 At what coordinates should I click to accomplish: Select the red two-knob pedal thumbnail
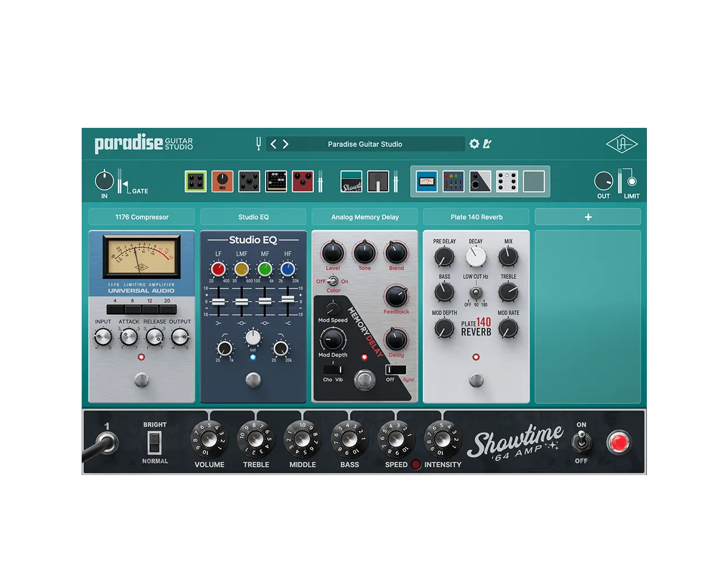(x=303, y=182)
